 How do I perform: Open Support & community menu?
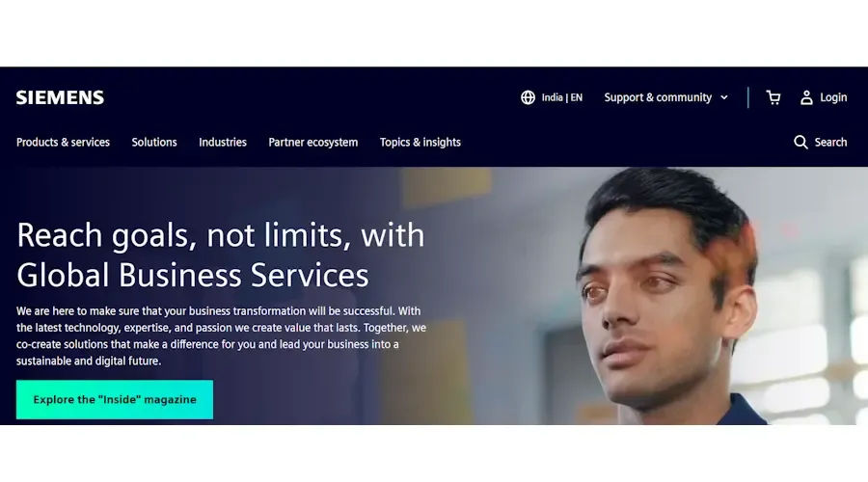coord(658,97)
